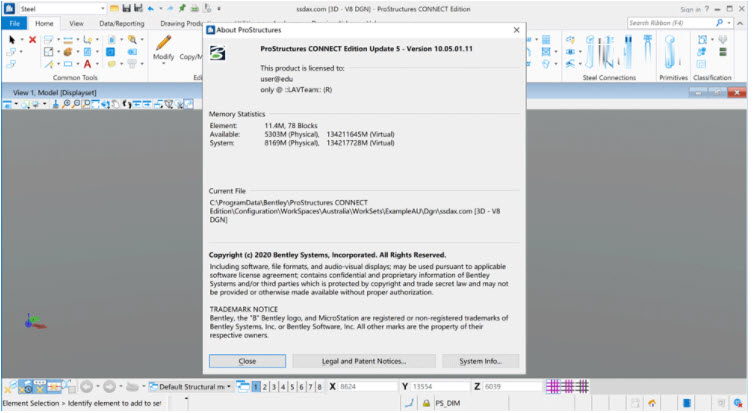The height and width of the screenshot is (413, 753).
Task: Expand the red A text tool dropdown
Action: click(x=97, y=64)
